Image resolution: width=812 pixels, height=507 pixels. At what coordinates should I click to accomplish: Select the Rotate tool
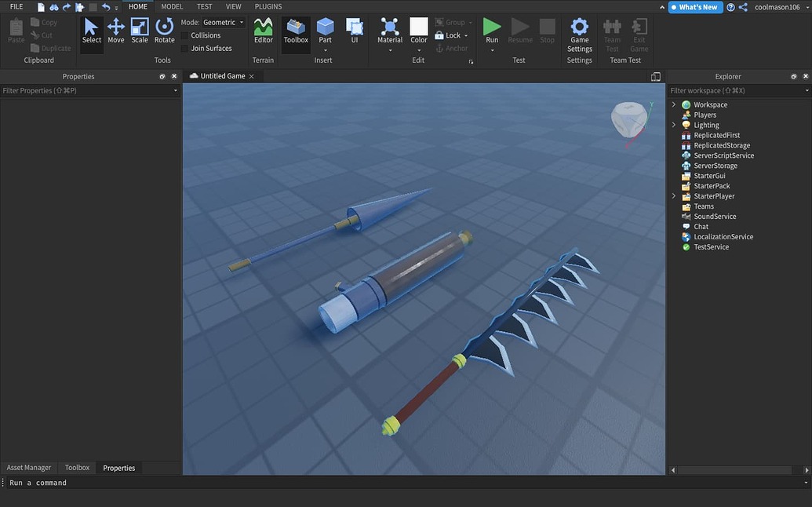coord(163,31)
